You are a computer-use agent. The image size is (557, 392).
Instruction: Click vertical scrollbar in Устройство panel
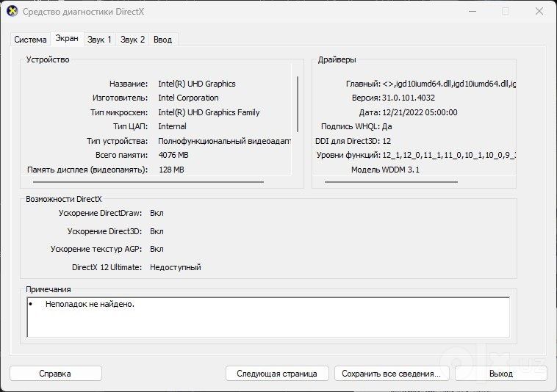coord(298,104)
